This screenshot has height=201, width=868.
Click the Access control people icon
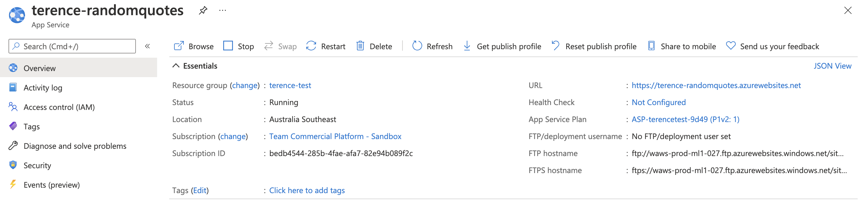[13, 107]
